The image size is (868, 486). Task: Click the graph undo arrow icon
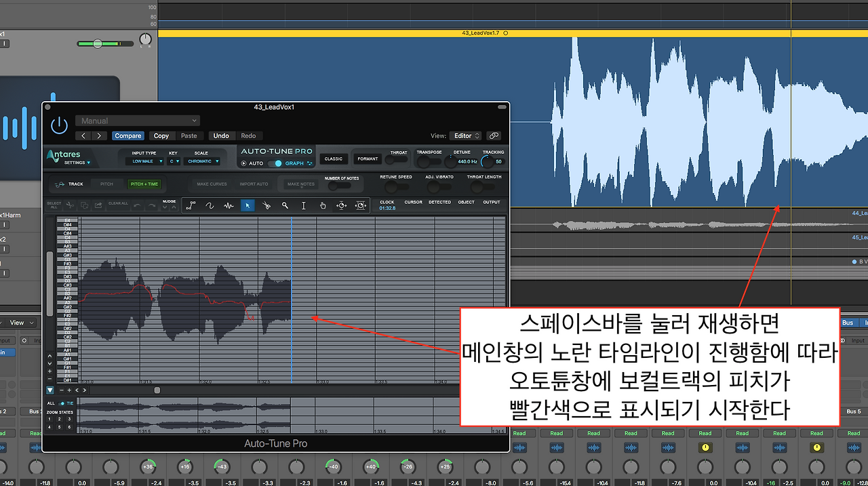138,205
